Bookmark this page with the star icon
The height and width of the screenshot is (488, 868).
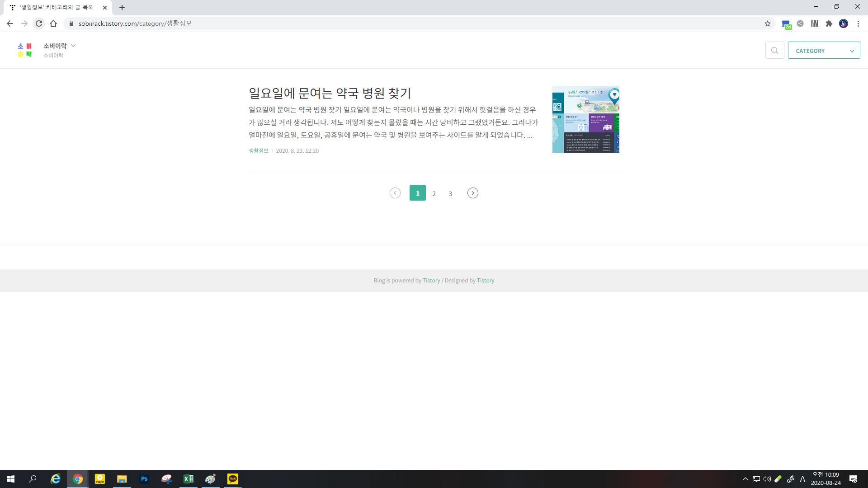coord(767,23)
